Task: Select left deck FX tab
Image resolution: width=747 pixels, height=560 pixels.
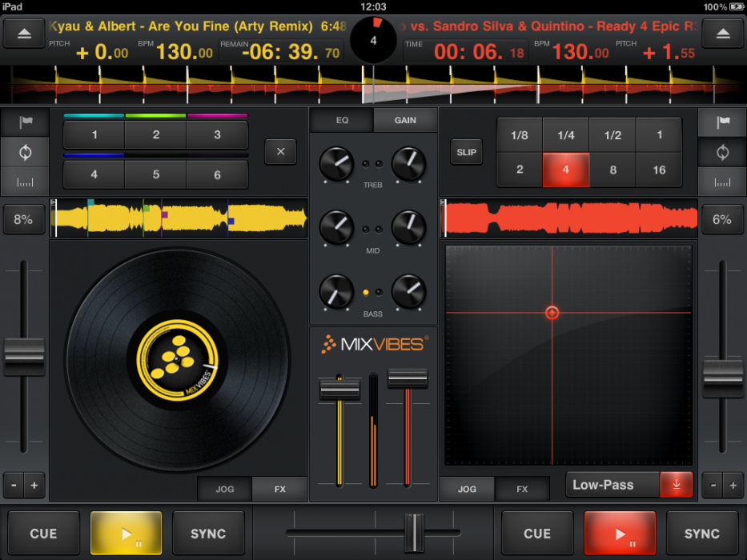Action: pyautogui.click(x=280, y=489)
